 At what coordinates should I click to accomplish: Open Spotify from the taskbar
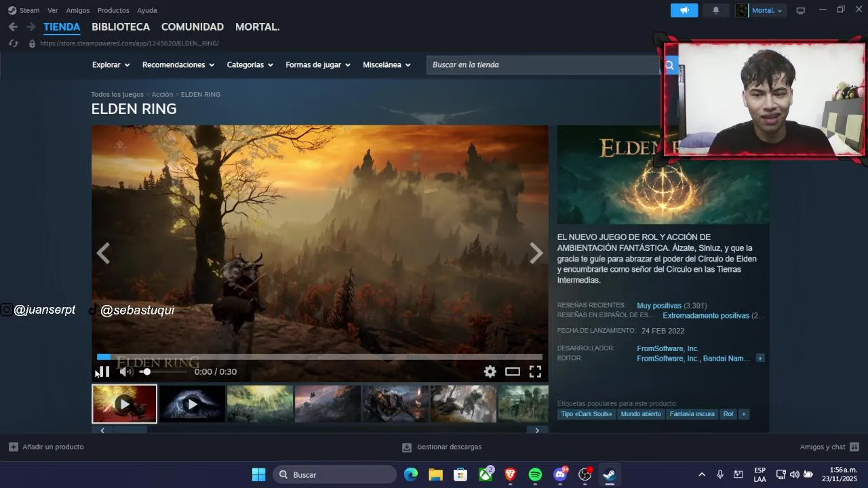coord(535,475)
